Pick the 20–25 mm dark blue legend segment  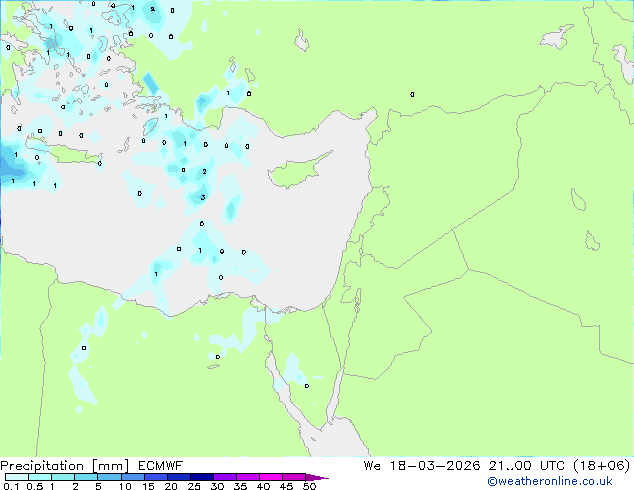pos(178,477)
